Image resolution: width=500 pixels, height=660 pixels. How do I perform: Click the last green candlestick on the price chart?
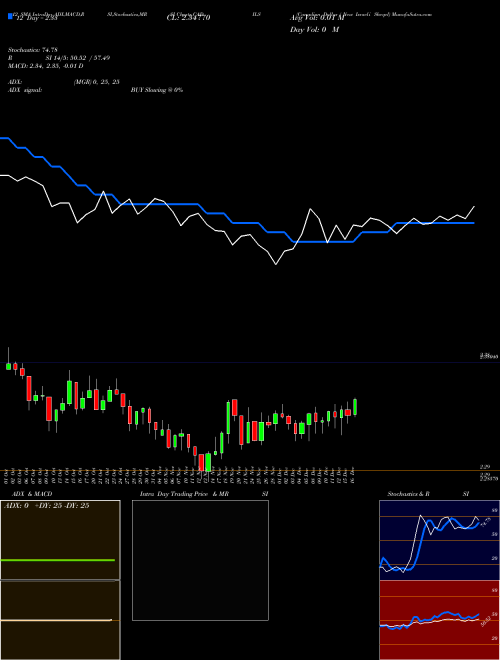pyautogui.click(x=355, y=407)
